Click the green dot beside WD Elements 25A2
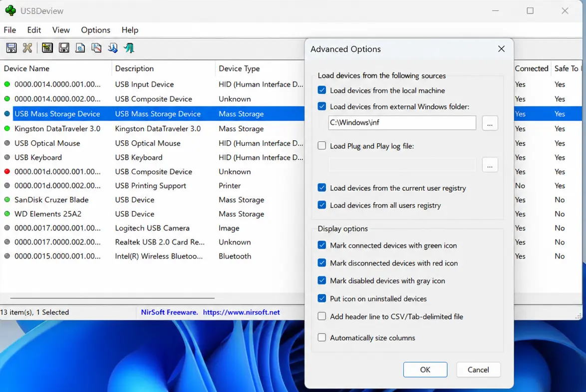The height and width of the screenshot is (392, 586). coord(7,214)
